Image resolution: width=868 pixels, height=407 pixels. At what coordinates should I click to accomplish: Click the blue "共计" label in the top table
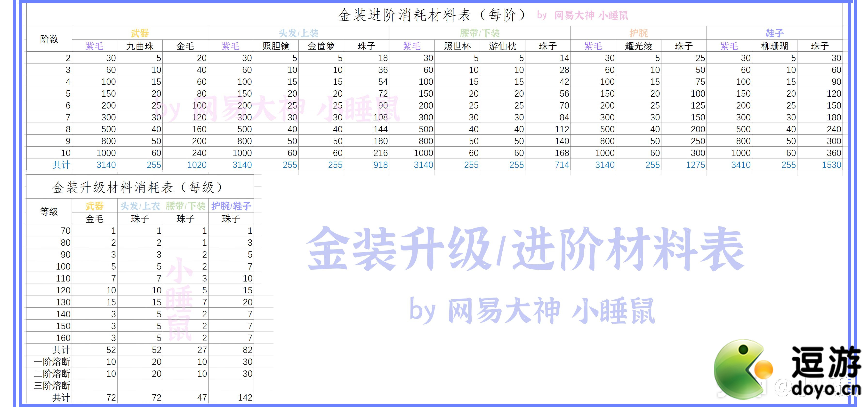61,165
